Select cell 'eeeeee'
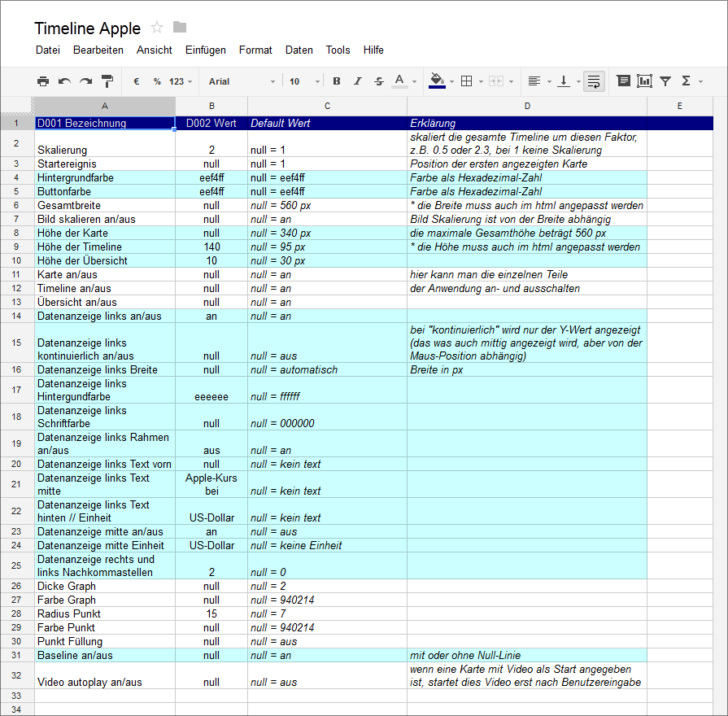728x716 pixels. click(211, 390)
